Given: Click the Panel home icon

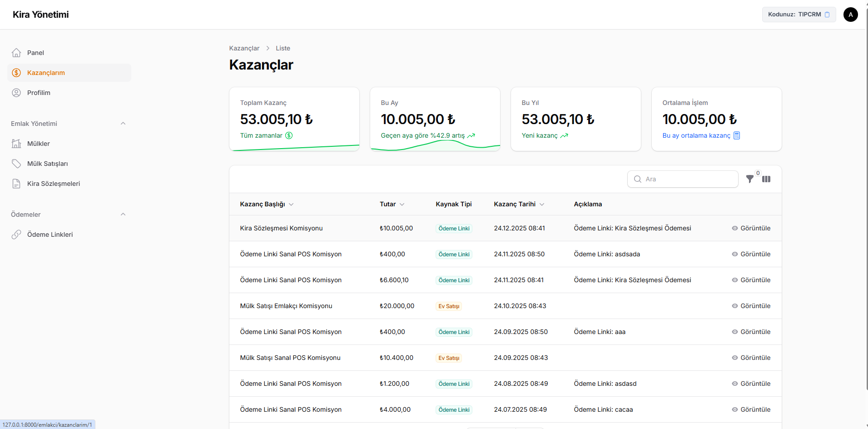Looking at the screenshot, I should (x=16, y=53).
